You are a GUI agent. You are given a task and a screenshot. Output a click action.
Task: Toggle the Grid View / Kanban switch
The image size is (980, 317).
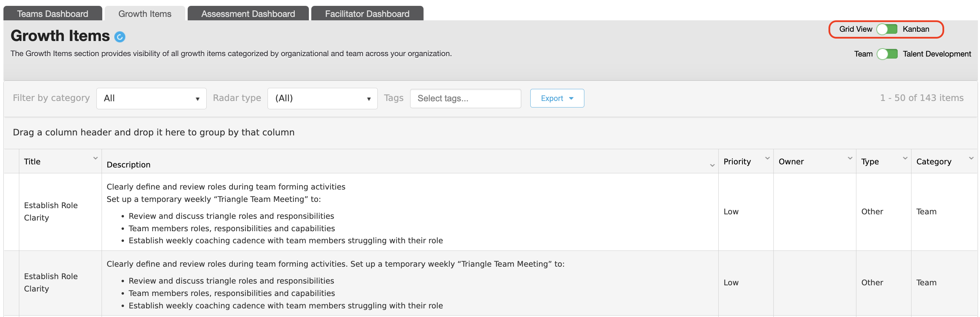tap(887, 29)
